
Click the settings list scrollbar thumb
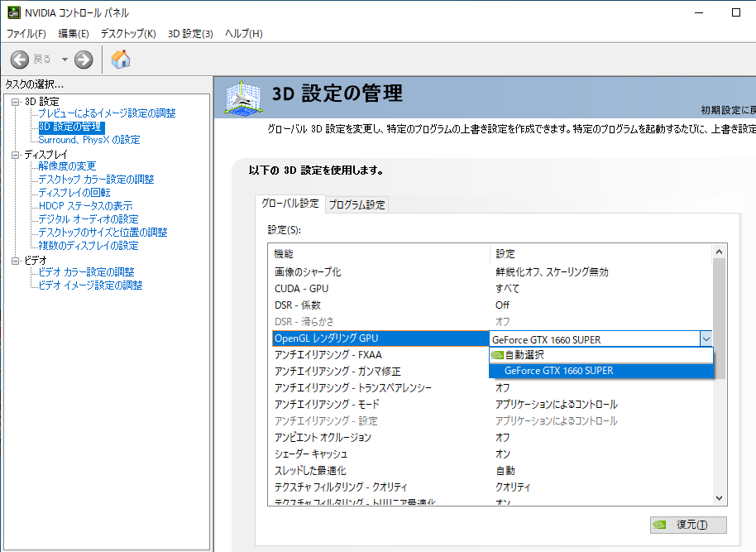tap(719, 319)
